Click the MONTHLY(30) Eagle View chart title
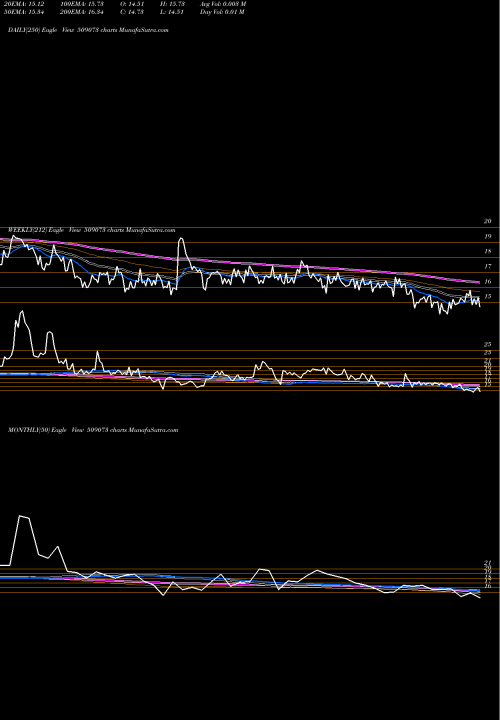Viewport: 500px width, 720px height. (93, 430)
